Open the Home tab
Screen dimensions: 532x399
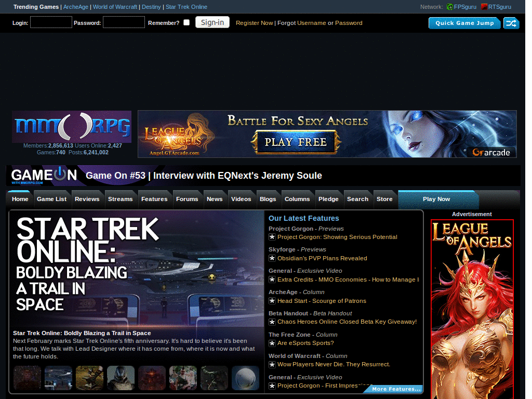point(20,199)
